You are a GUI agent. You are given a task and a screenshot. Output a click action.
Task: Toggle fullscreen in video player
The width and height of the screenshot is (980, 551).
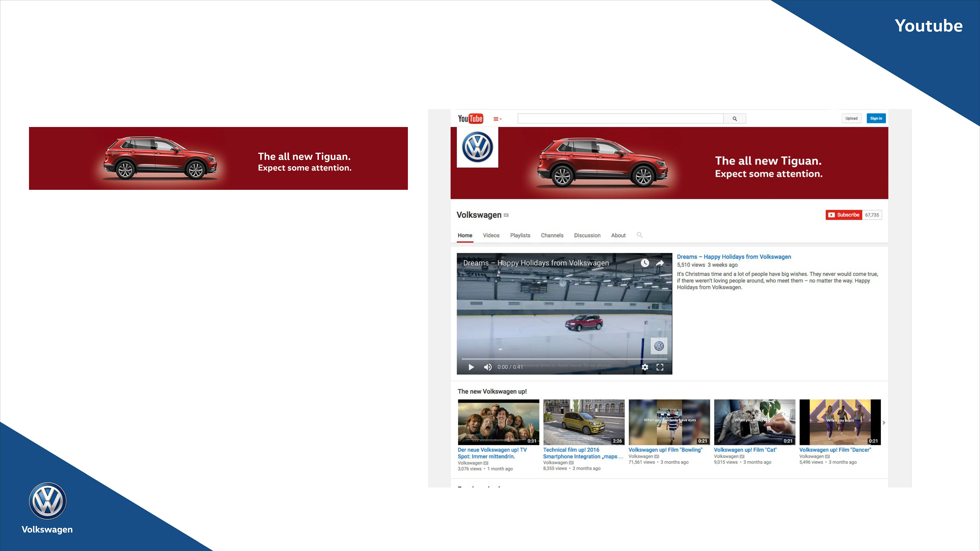[660, 367]
